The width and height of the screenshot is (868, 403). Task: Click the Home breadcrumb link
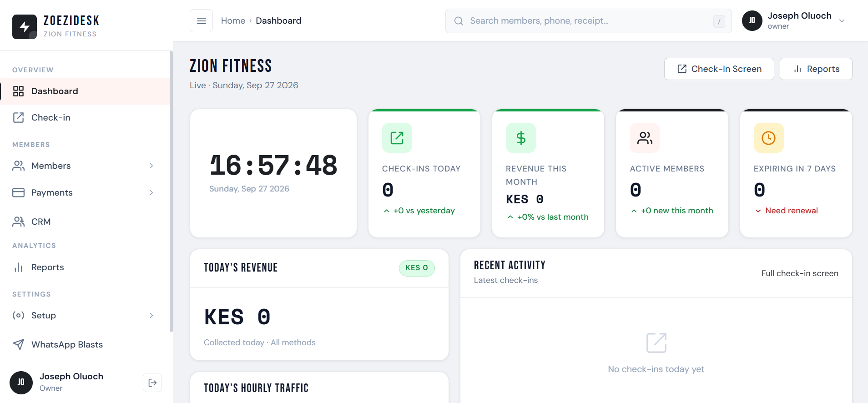tap(233, 21)
